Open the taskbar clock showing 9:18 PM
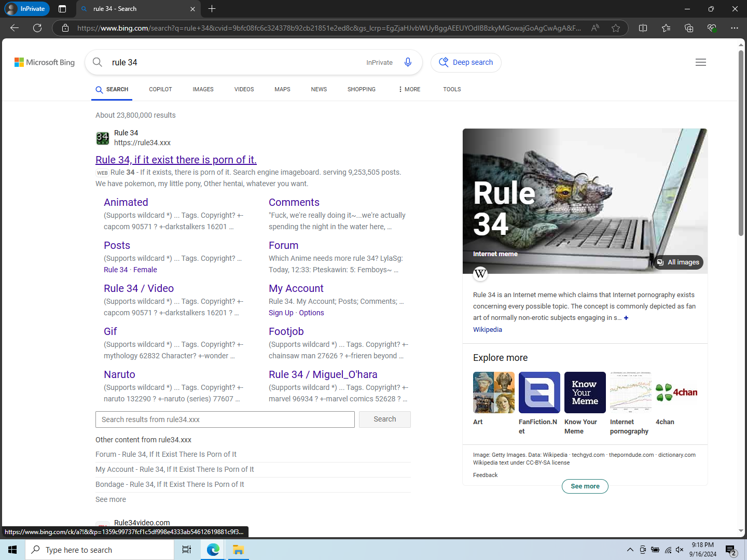Viewport: 747px width, 560px height. (703, 550)
